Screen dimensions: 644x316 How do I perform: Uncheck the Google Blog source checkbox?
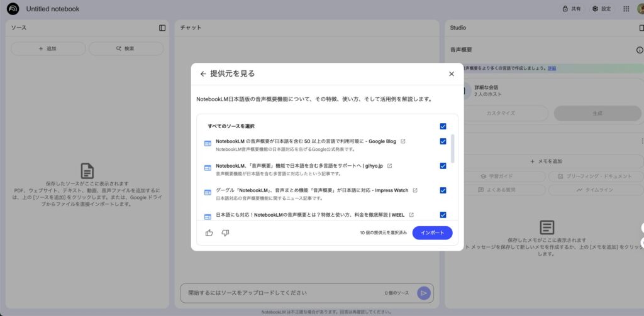click(x=443, y=141)
